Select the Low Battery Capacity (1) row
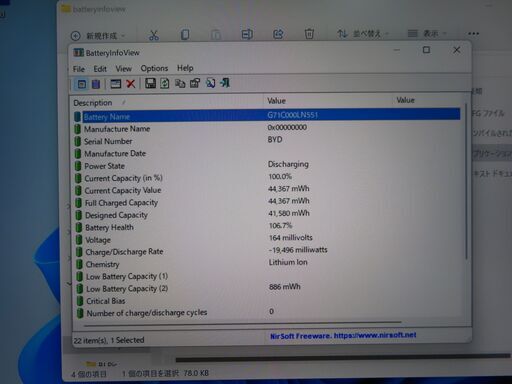 coord(267,276)
